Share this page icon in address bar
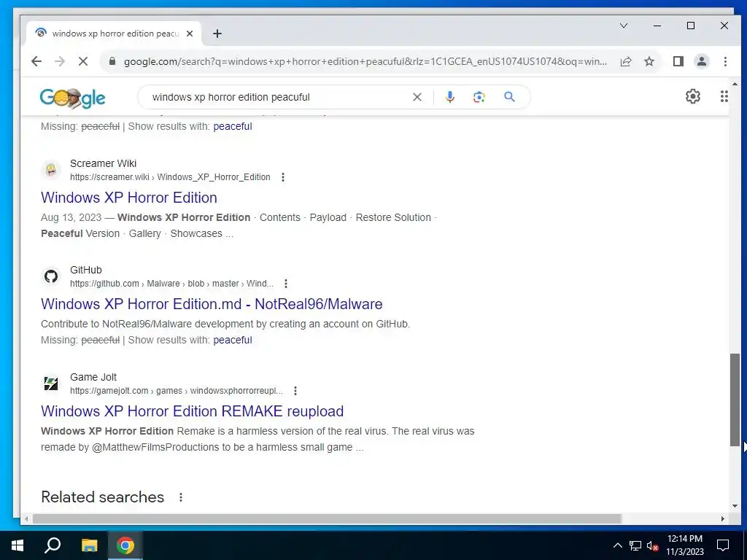 626,61
